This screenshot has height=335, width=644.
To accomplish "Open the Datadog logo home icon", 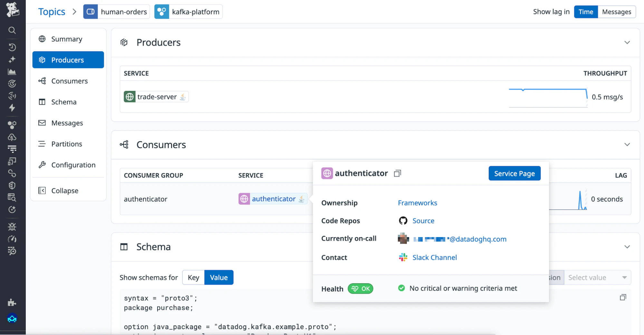I will [x=13, y=9].
